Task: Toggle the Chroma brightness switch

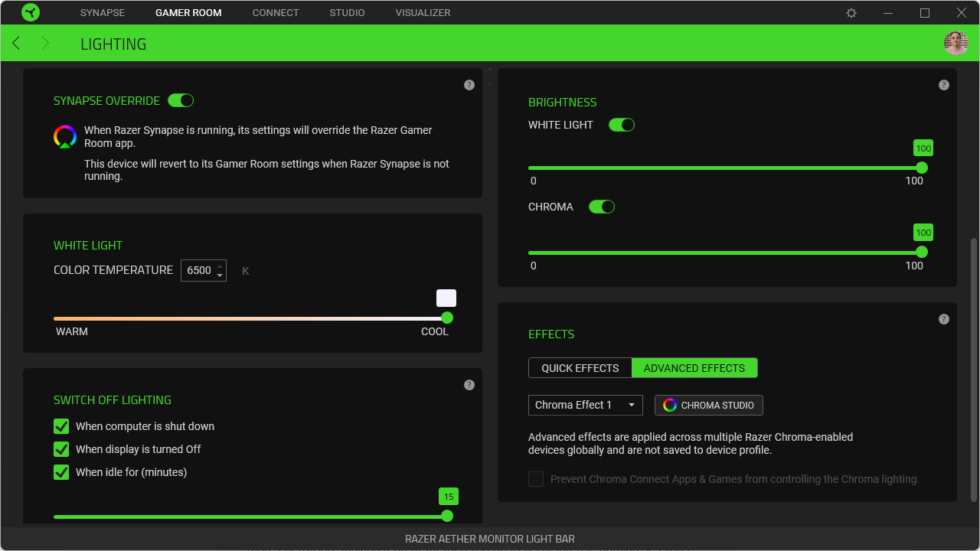Action: tap(602, 207)
